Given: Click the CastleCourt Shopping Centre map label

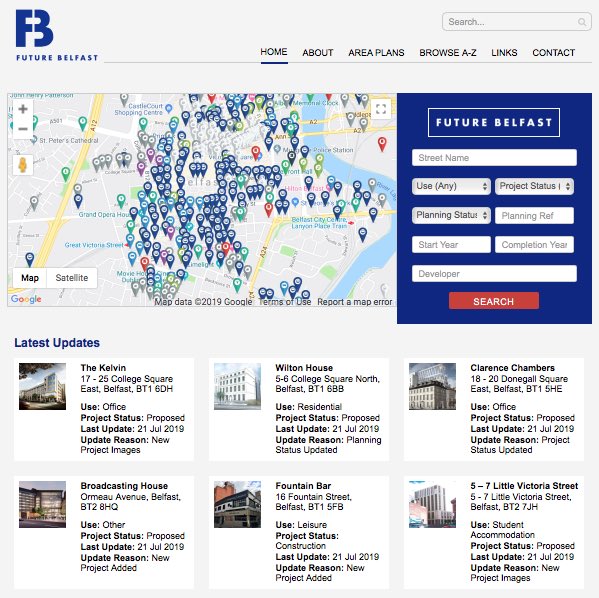Looking at the screenshot, I should [139, 109].
